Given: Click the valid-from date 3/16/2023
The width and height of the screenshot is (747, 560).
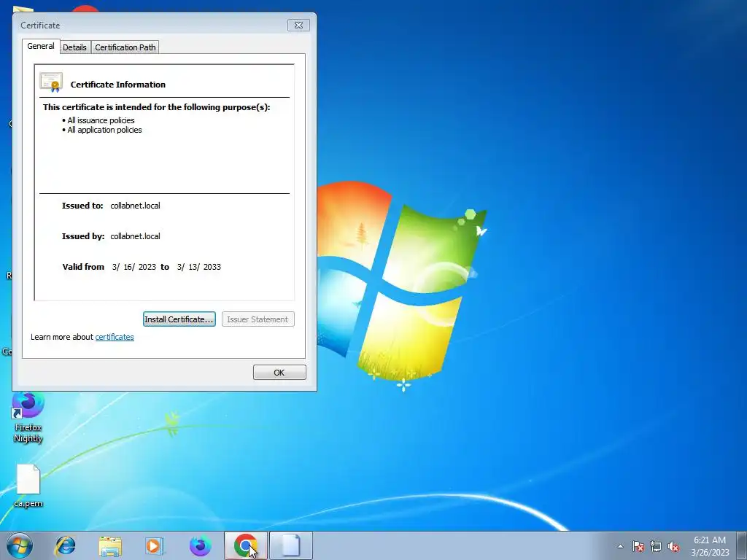Looking at the screenshot, I should point(134,267).
